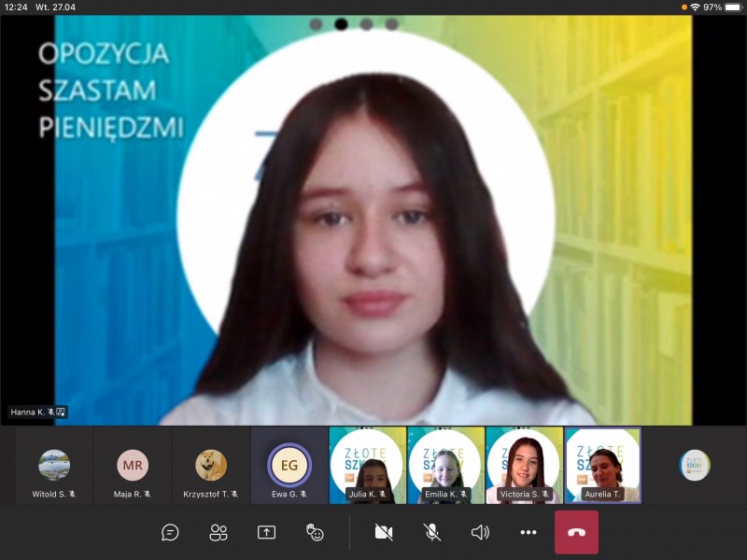This screenshot has width=747, height=560.
Task: Tap the share screen icon
Action: 266,532
